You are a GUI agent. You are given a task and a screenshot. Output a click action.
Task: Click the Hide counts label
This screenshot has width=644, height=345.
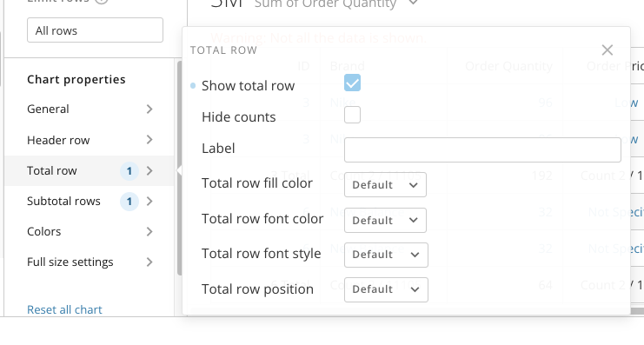pos(239,117)
